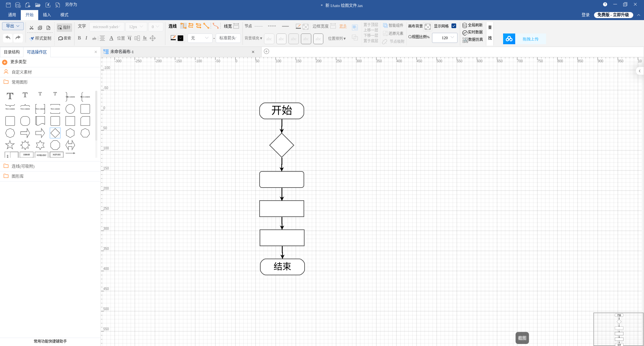Open the 导出 export dropdown

(13, 26)
